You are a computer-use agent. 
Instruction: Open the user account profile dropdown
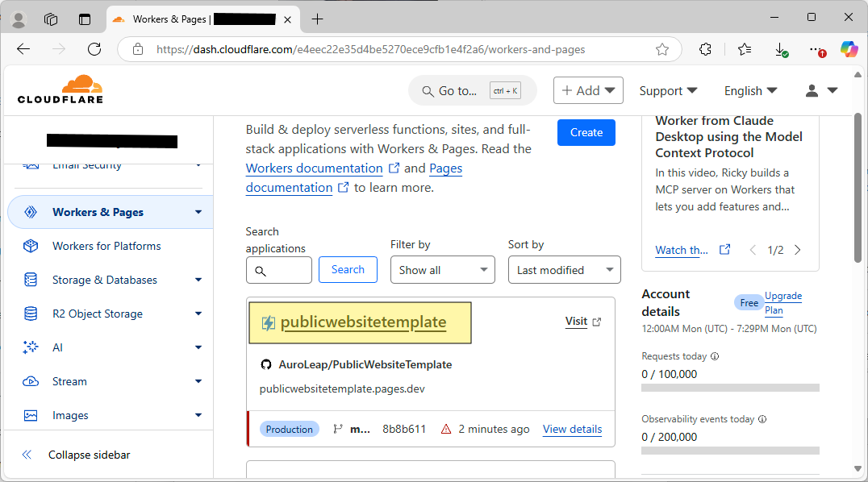pyautogui.click(x=821, y=91)
